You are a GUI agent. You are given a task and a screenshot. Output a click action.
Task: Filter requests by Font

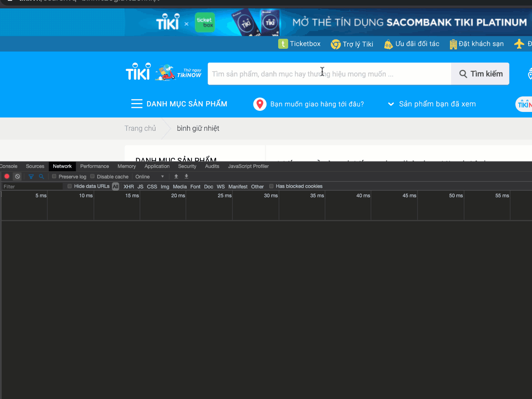[x=195, y=187]
